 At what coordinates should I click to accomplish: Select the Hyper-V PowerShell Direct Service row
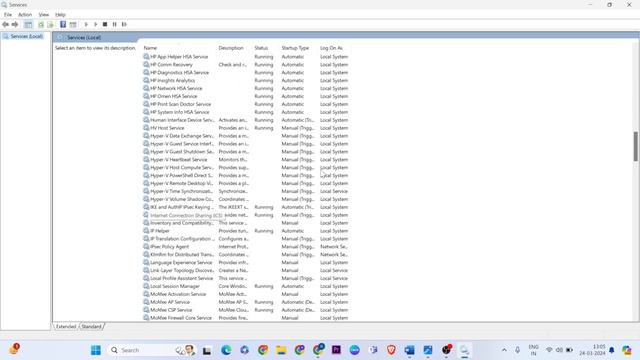(247, 176)
